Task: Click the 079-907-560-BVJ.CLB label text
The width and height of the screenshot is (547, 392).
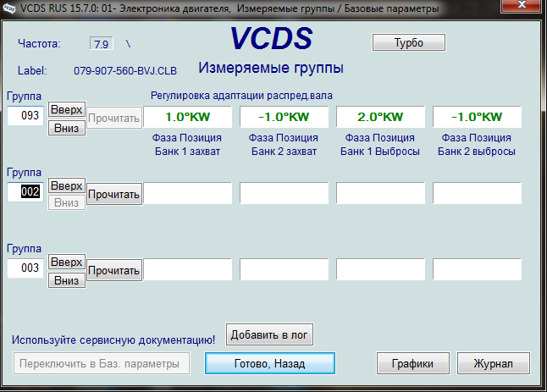Action: click(x=125, y=71)
